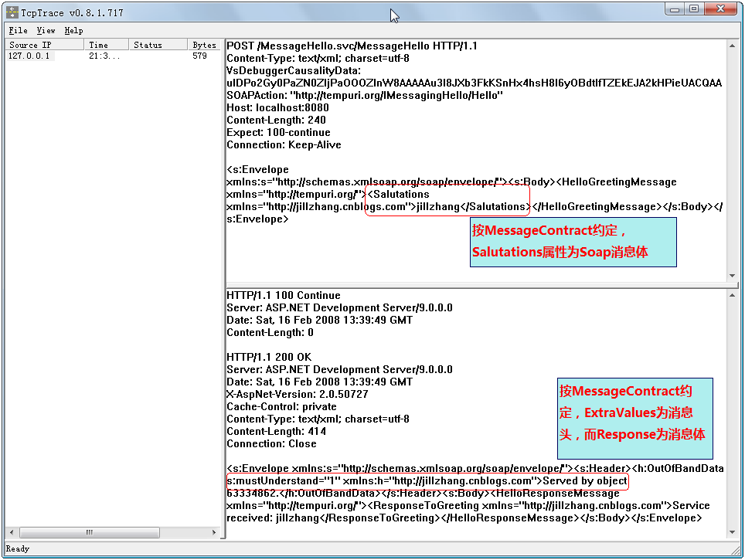Maximize the TcpTrace window

(694, 9)
